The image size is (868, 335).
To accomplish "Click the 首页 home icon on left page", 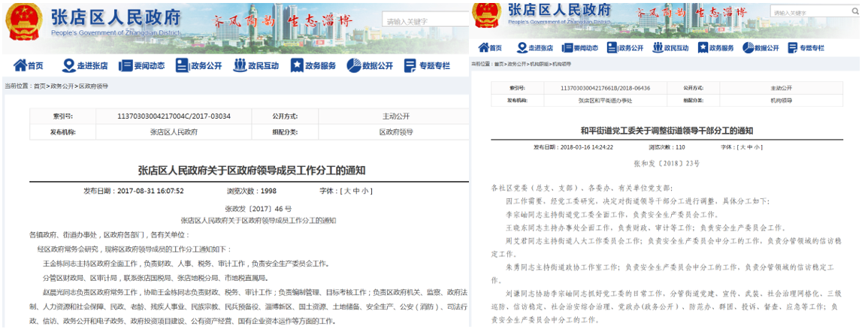I will pos(20,65).
